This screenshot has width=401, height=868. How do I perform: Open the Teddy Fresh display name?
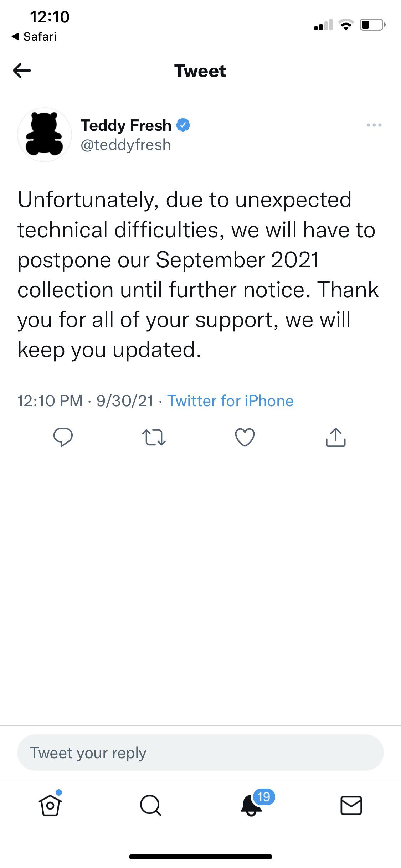(126, 125)
